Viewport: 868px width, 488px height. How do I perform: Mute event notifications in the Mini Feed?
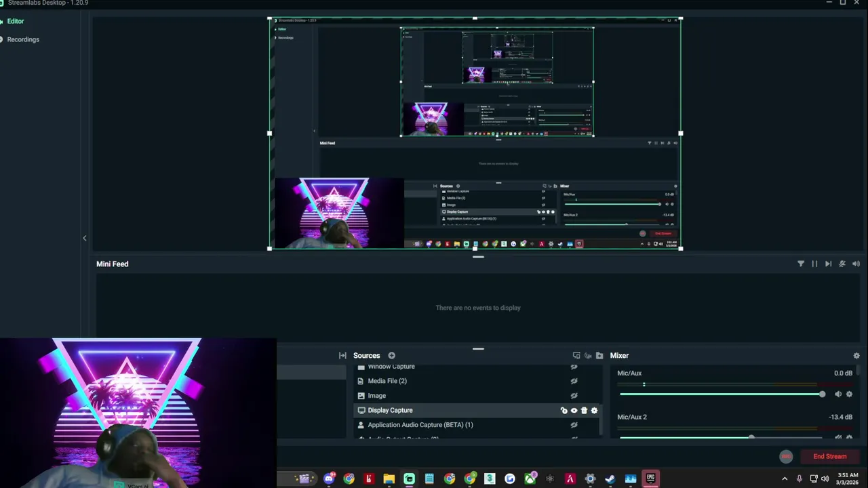point(842,264)
